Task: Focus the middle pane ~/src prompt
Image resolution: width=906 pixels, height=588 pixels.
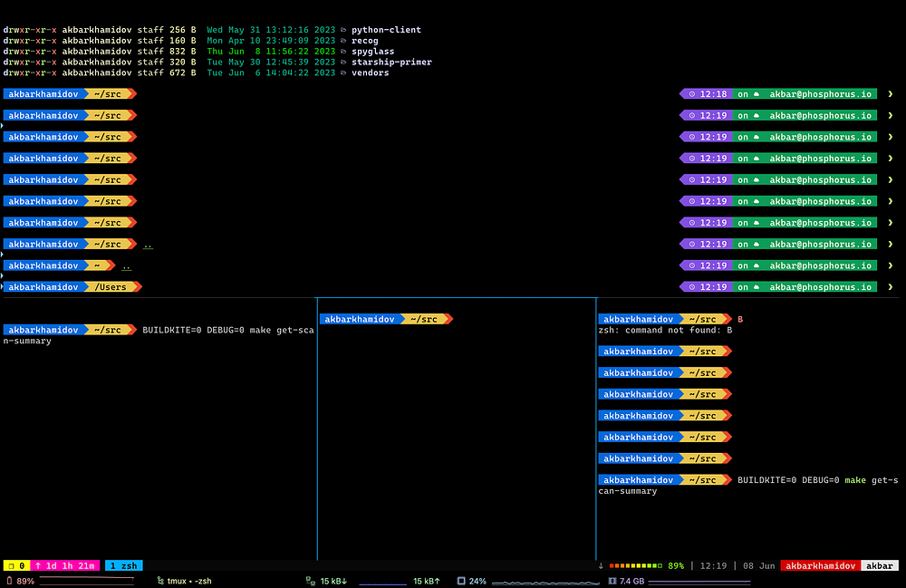Action: (386, 320)
